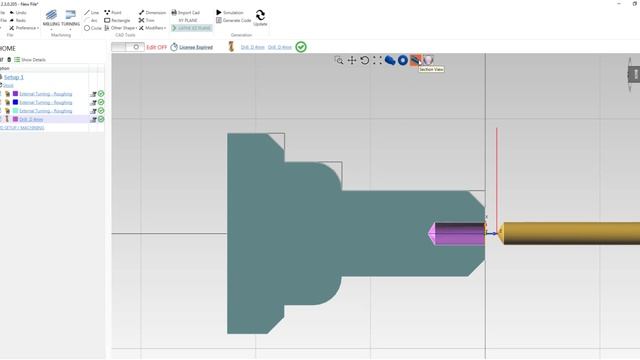This screenshot has width=640, height=360.
Task: Select the Dimension tool
Action: pyautogui.click(x=152, y=13)
